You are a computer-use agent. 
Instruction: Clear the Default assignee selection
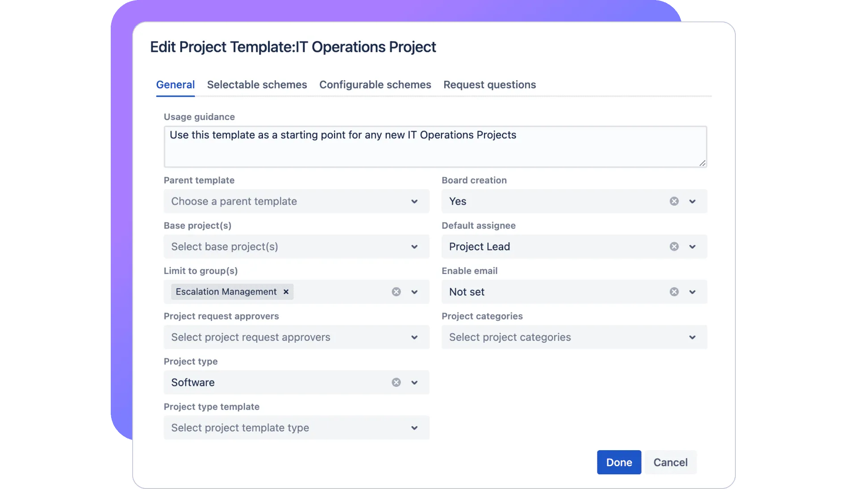coord(674,247)
